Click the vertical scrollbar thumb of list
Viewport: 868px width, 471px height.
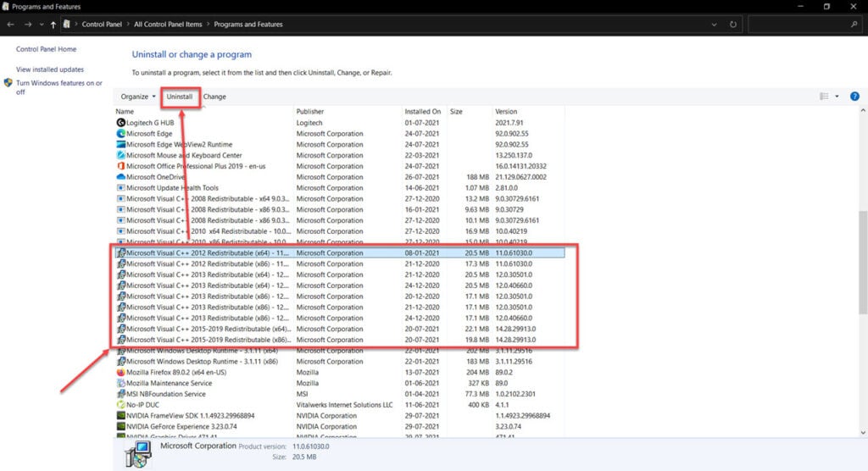click(862, 263)
